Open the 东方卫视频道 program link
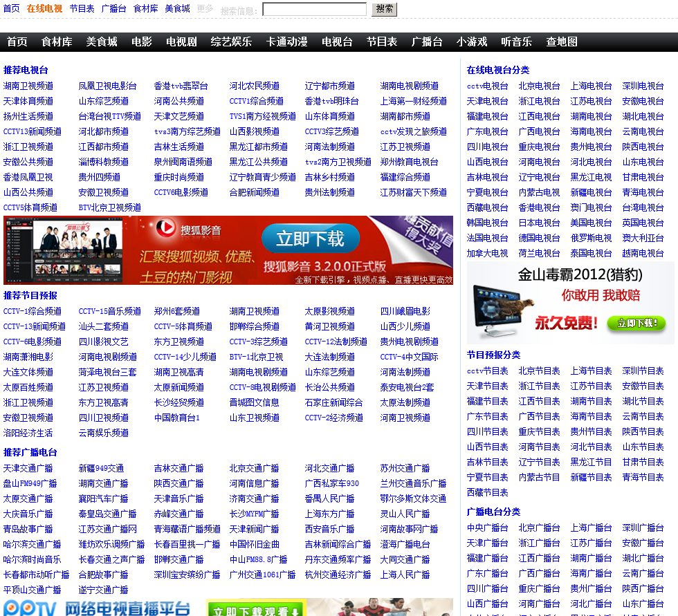Viewport: 678px width, 616px height. [179, 342]
